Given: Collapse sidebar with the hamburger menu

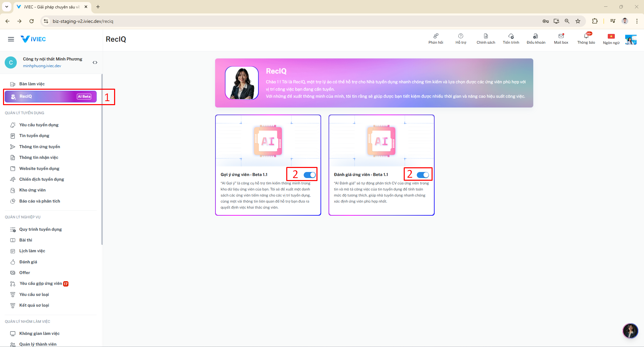Looking at the screenshot, I should click(x=11, y=39).
